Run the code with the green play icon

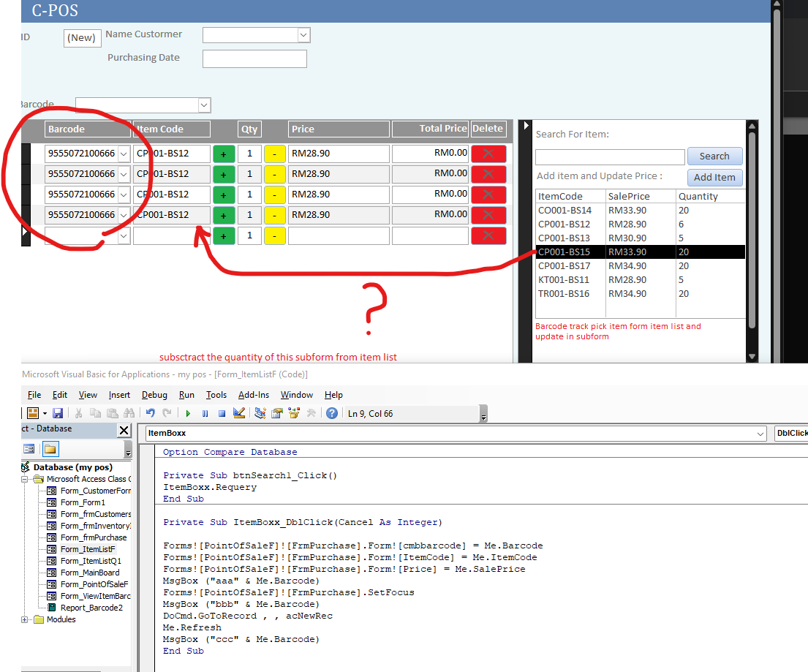(188, 413)
